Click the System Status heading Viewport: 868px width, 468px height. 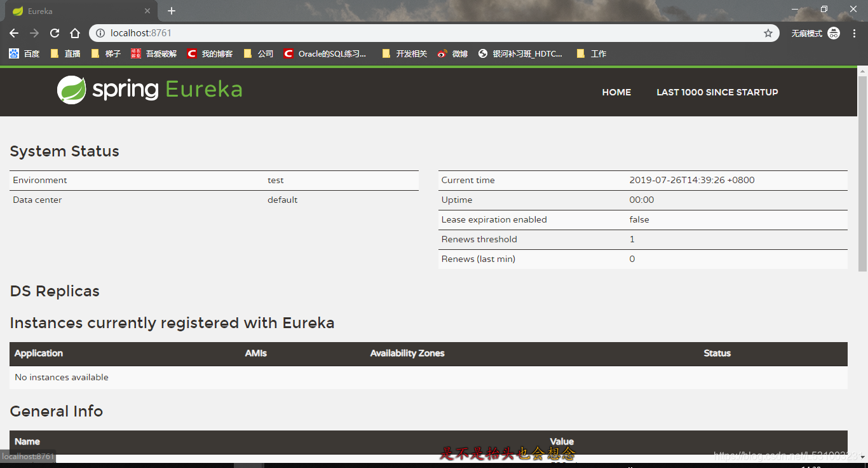coord(65,151)
